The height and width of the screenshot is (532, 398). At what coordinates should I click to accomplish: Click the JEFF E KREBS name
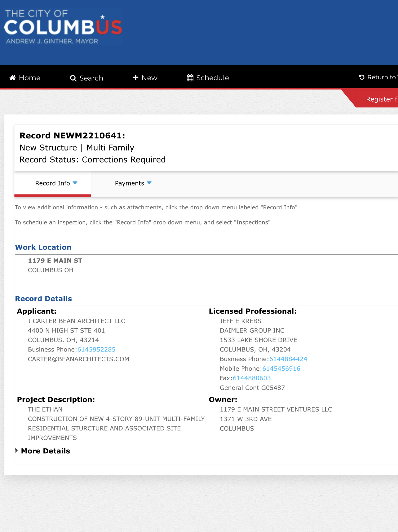click(241, 321)
